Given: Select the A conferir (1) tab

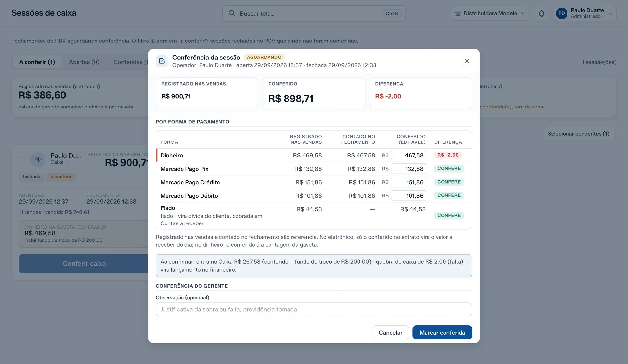Looking at the screenshot, I should [x=37, y=62].
